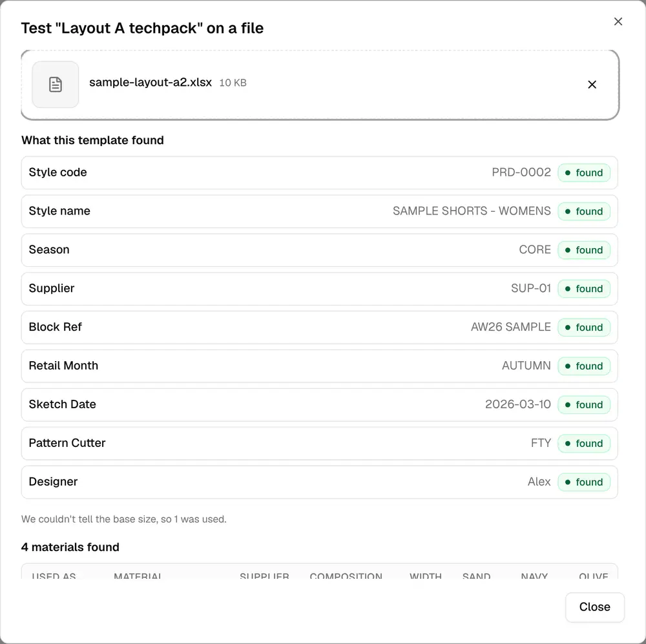This screenshot has width=646, height=644.
Task: Click the Close button
Action: [594, 607]
